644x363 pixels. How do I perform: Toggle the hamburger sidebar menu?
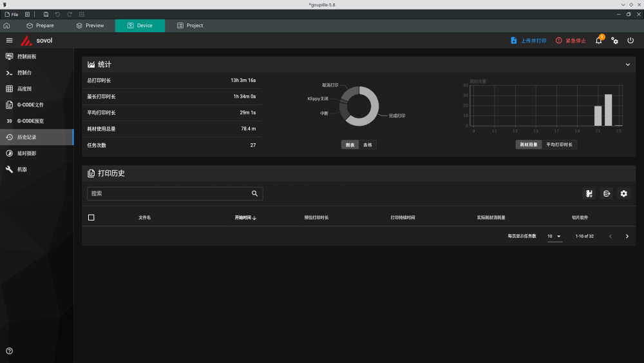click(10, 40)
